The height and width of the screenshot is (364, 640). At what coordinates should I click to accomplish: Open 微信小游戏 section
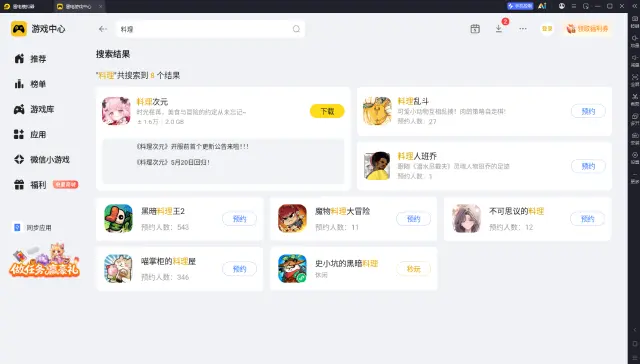click(x=42, y=160)
